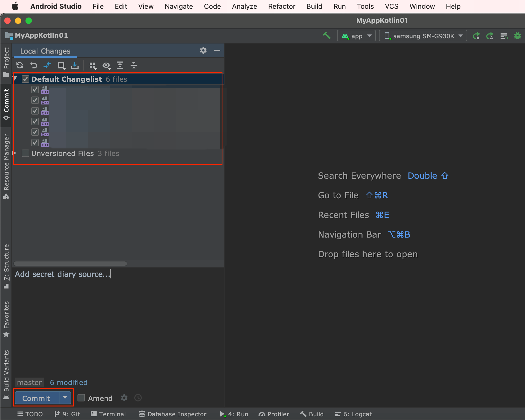This screenshot has height=420, width=525.
Task: Open the Apple menu
Action: tap(15, 6)
